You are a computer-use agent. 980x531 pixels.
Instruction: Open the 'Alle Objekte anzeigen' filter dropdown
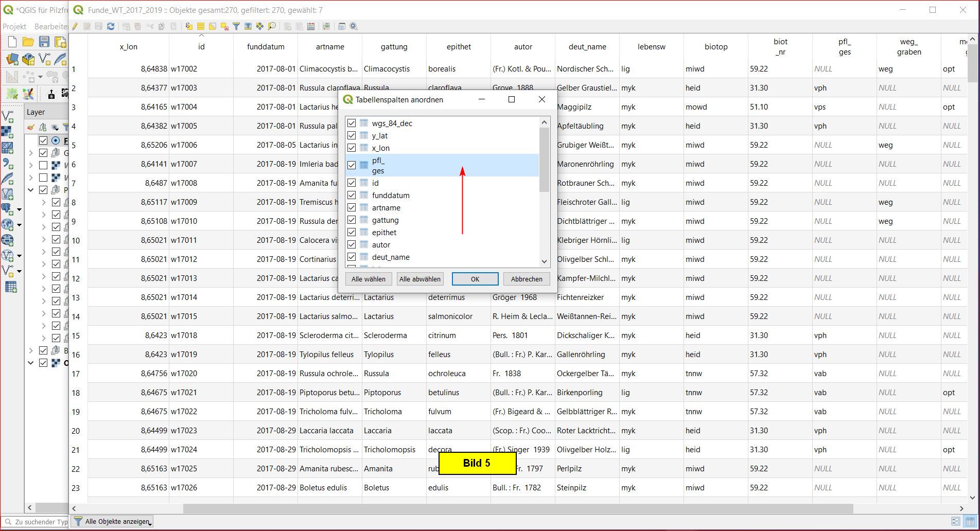pos(113,521)
